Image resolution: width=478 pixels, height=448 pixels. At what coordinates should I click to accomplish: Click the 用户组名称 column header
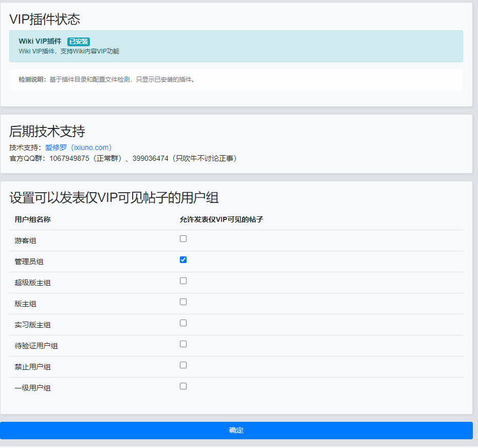point(32,219)
